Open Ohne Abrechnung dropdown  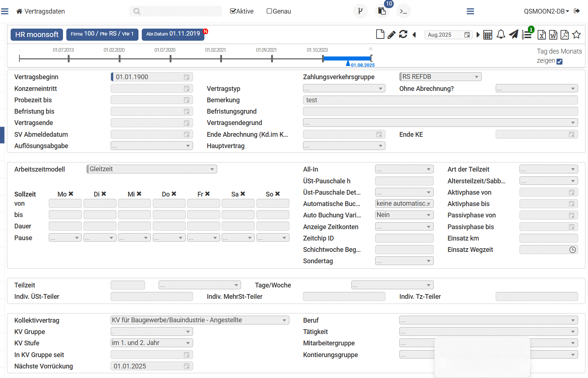537,88
